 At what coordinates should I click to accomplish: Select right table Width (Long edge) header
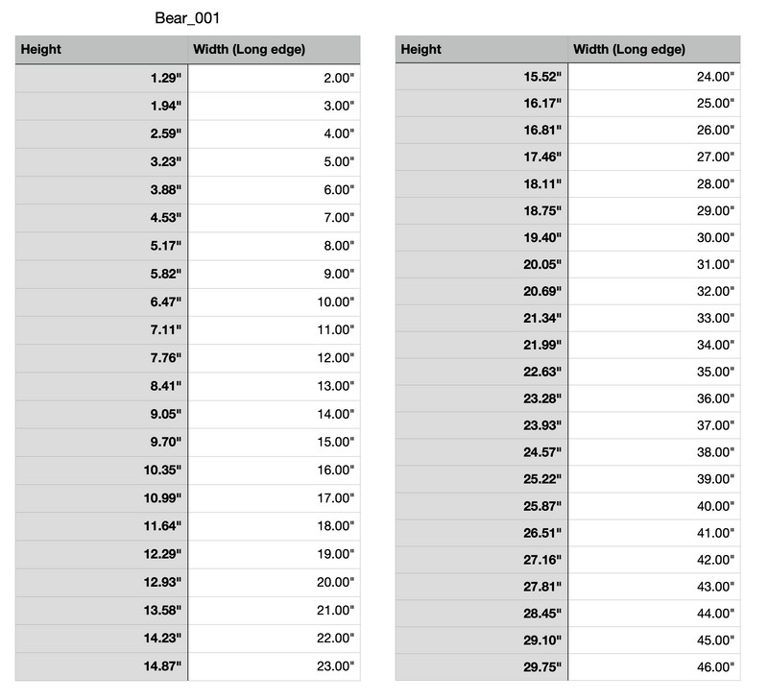654,49
